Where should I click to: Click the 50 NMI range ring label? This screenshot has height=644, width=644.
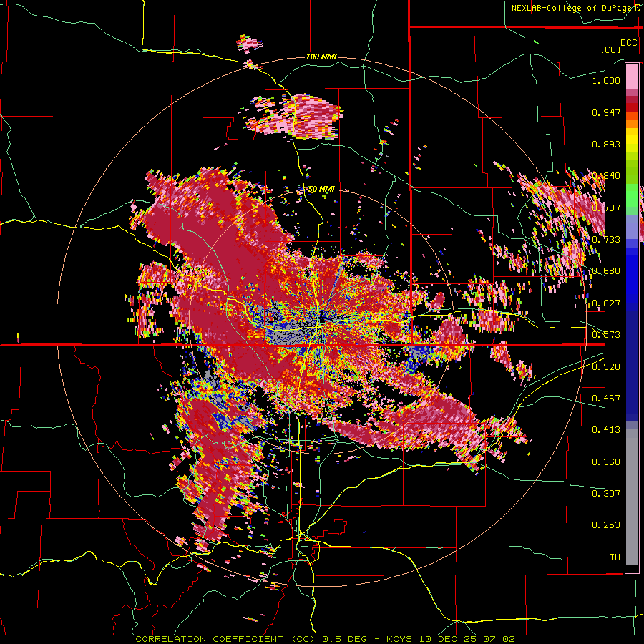click(x=321, y=190)
